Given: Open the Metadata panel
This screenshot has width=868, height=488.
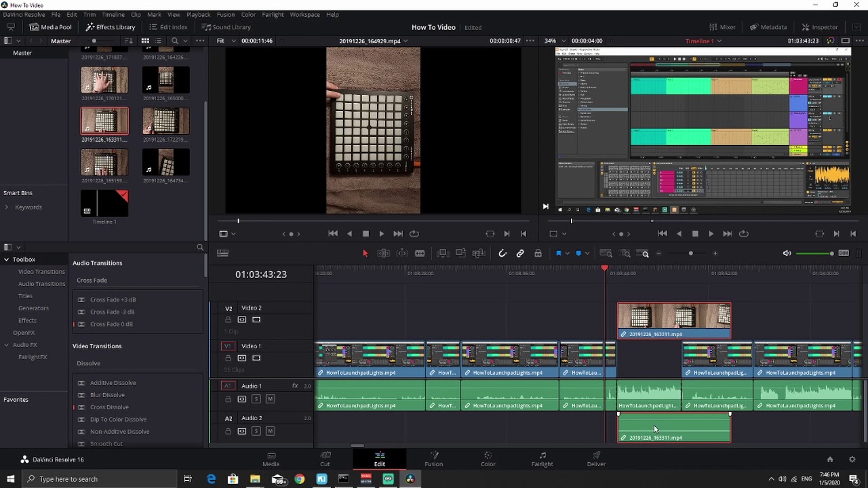Looking at the screenshot, I should [x=768, y=27].
